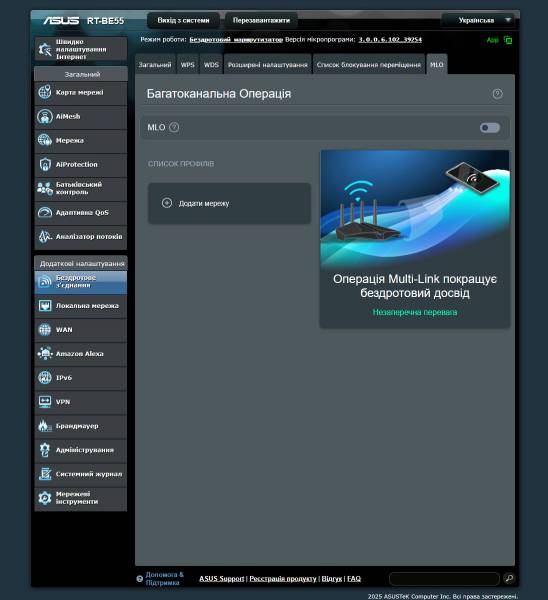Open the Adaptive QoS gauge icon
548x600 pixels.
pyautogui.click(x=45, y=212)
